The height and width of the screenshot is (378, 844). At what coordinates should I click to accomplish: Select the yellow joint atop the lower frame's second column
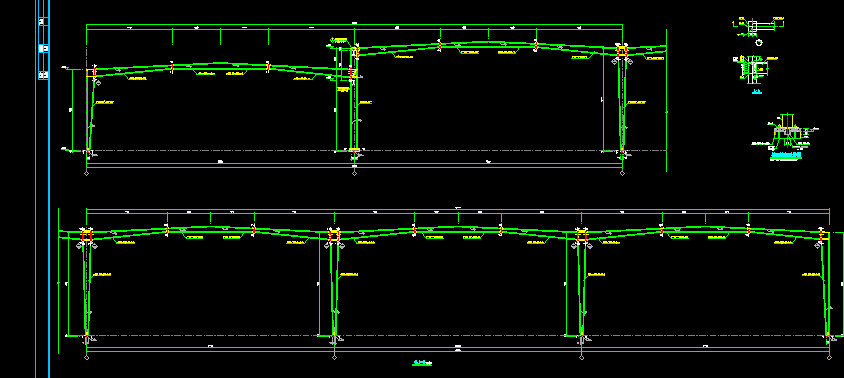(334, 236)
